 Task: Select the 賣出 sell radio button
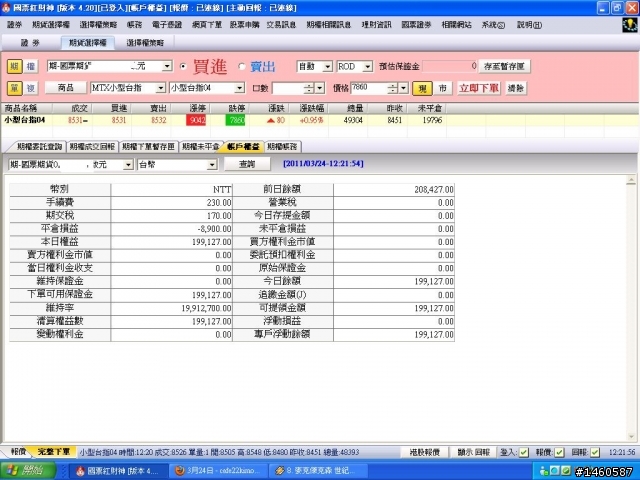[242, 66]
